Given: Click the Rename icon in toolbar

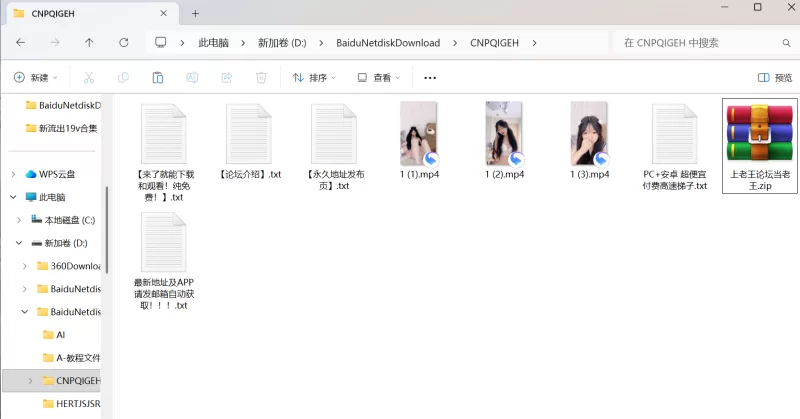Looking at the screenshot, I should click(192, 78).
